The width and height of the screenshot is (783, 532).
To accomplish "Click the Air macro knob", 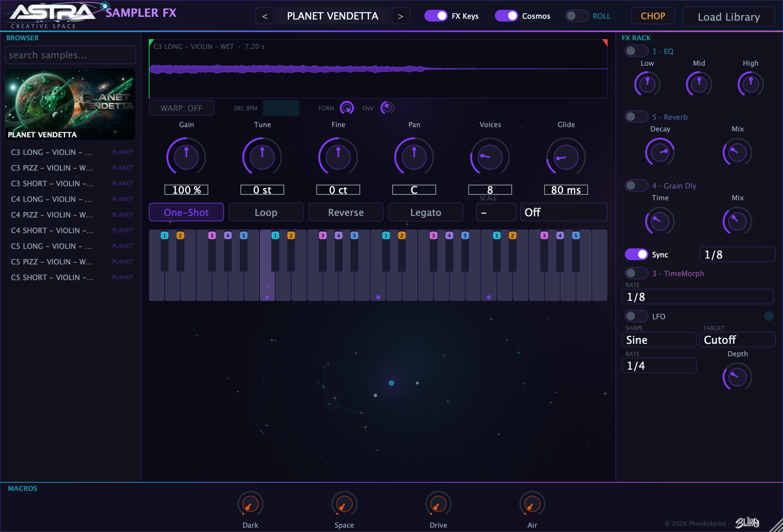I will (532, 504).
